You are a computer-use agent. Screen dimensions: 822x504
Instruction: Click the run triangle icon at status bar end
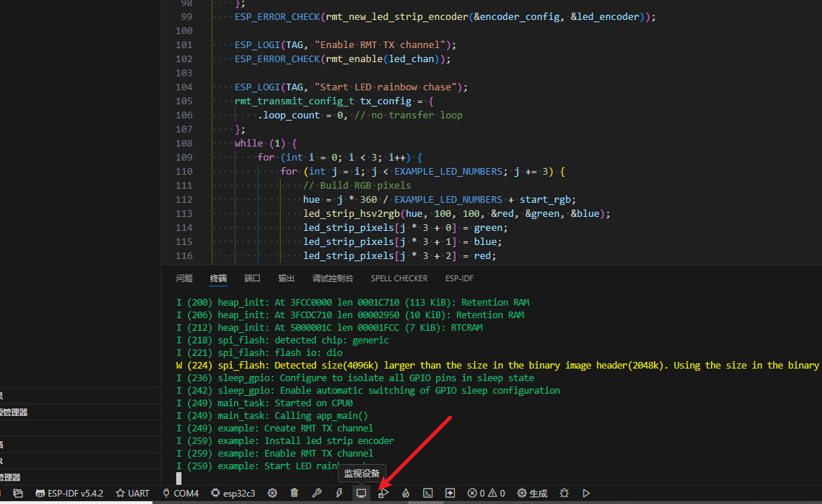click(587, 493)
